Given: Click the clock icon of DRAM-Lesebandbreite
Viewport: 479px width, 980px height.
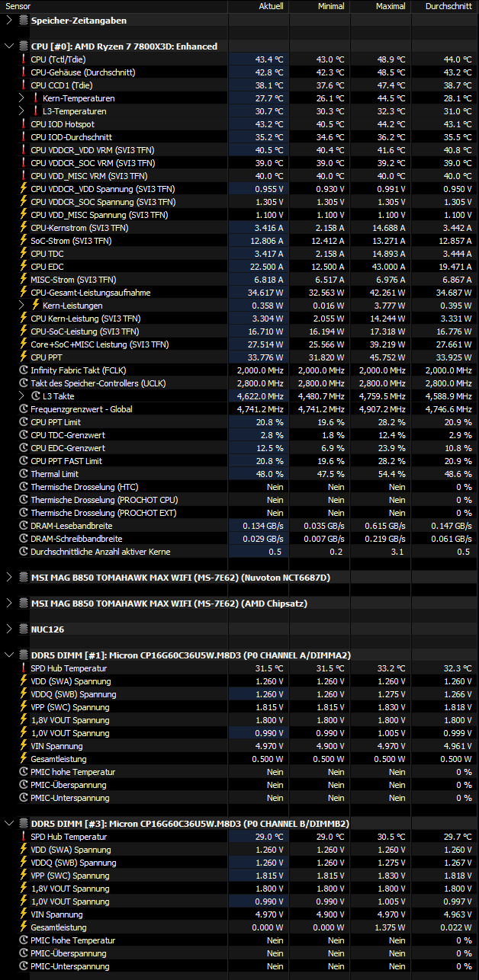Looking at the screenshot, I should [x=23, y=526].
